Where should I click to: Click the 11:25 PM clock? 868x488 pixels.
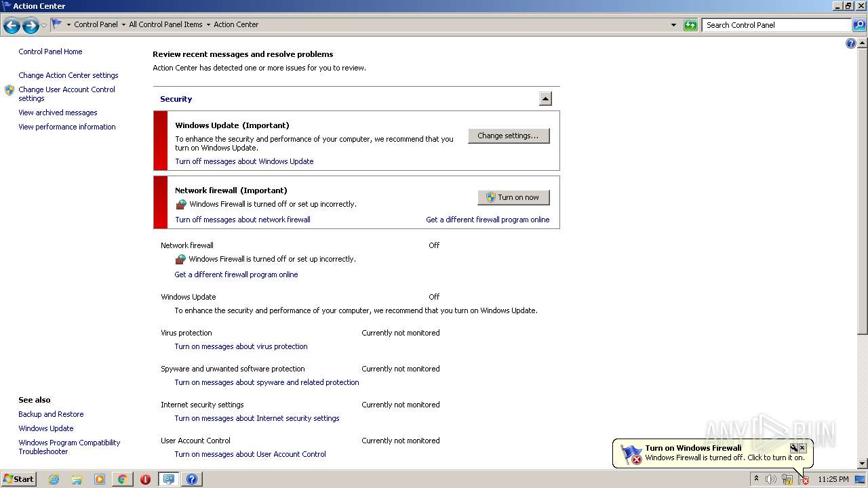[833, 479]
